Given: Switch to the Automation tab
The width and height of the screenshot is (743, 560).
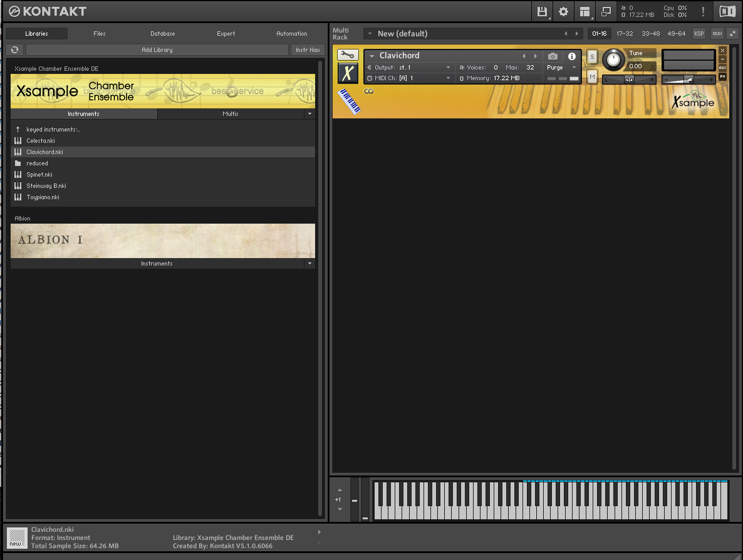Looking at the screenshot, I should click(292, 34).
